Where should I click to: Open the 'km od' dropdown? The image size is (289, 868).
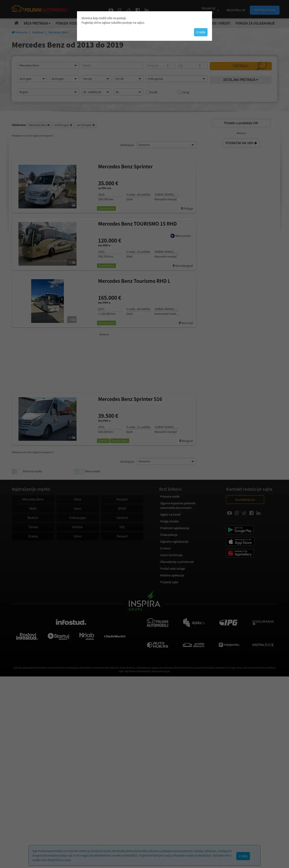click(96, 78)
